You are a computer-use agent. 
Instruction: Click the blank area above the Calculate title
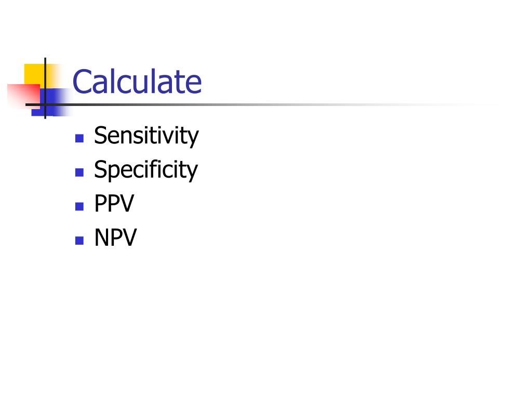[x=264, y=29]
